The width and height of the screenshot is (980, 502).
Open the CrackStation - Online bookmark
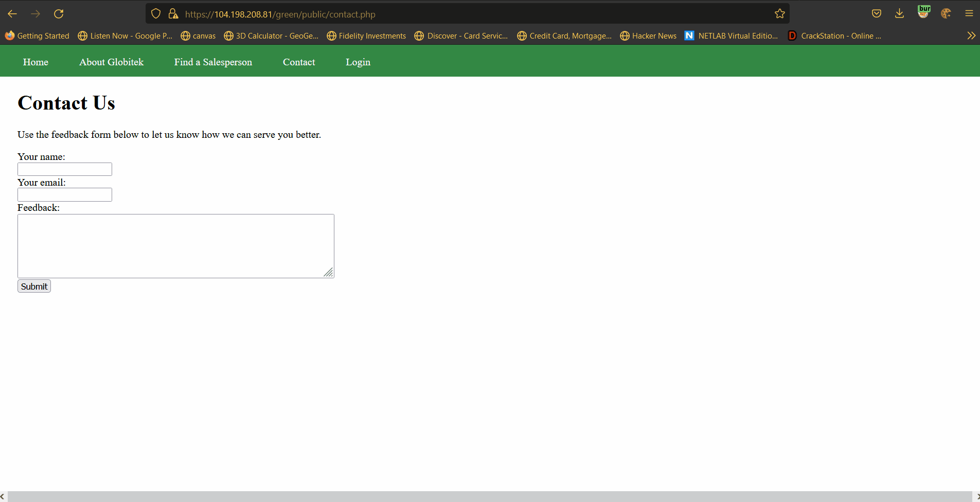pos(834,35)
